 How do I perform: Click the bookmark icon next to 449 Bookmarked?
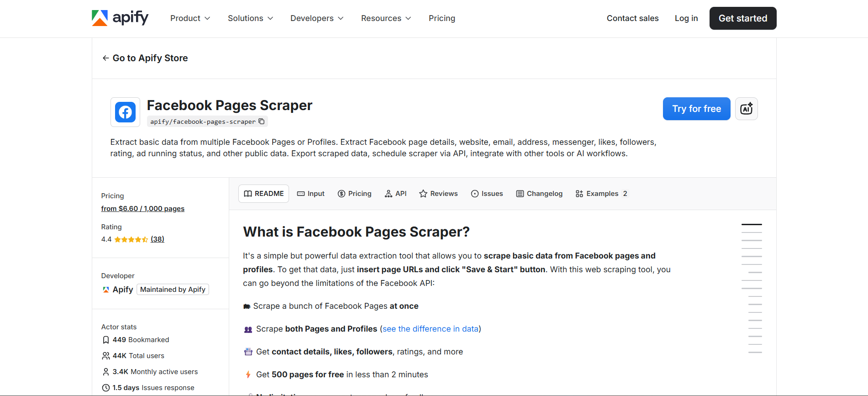pos(106,340)
